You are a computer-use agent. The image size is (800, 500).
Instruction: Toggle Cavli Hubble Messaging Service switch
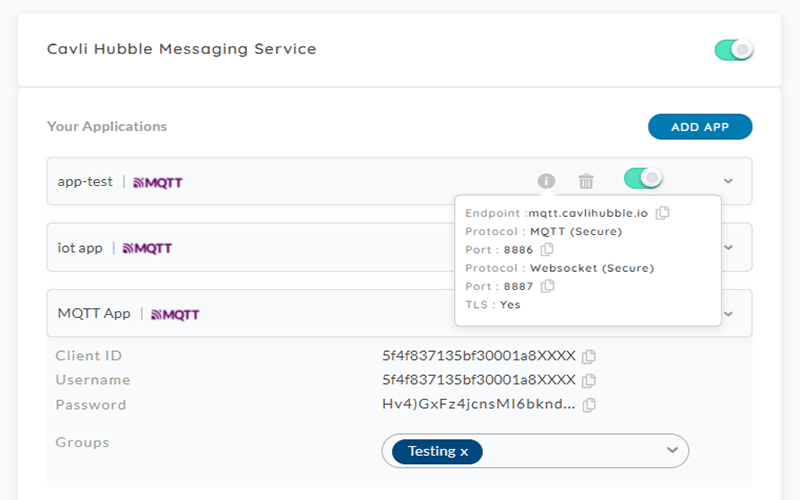pyautogui.click(x=733, y=49)
